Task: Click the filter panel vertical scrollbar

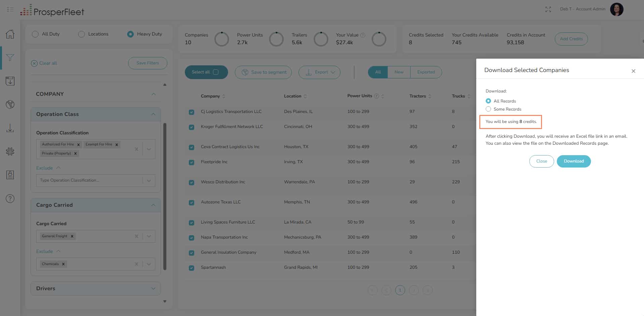Action: point(165,196)
